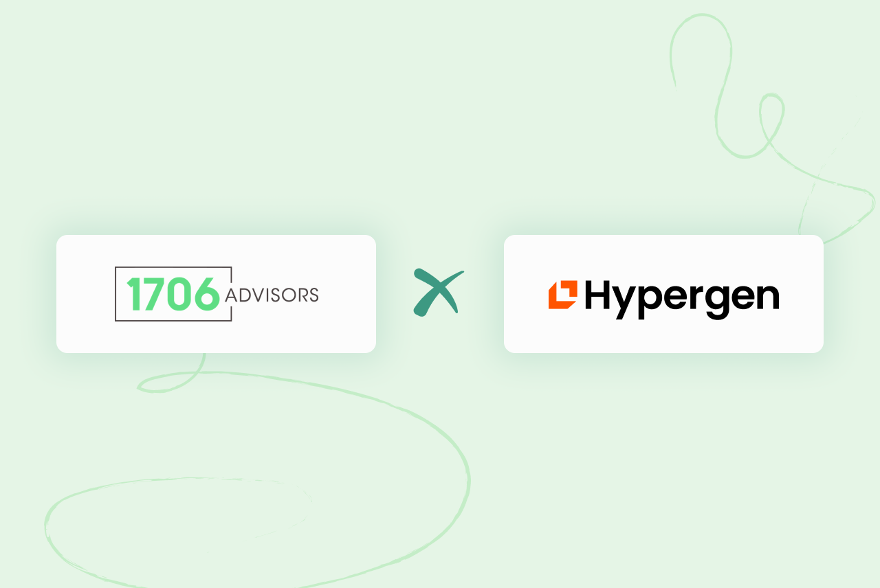Screen dimensions: 880x588
Task: Click the final n in Hypergen
Action: tap(767, 297)
